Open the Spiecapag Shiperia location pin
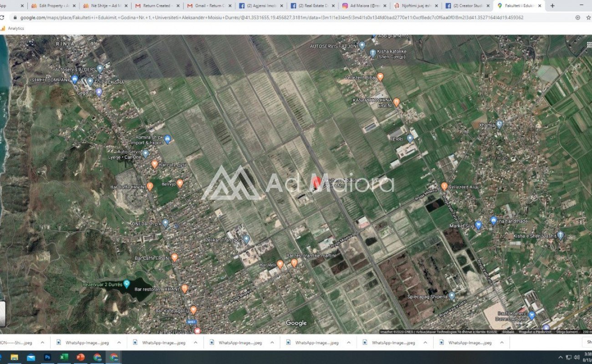 [452, 296]
